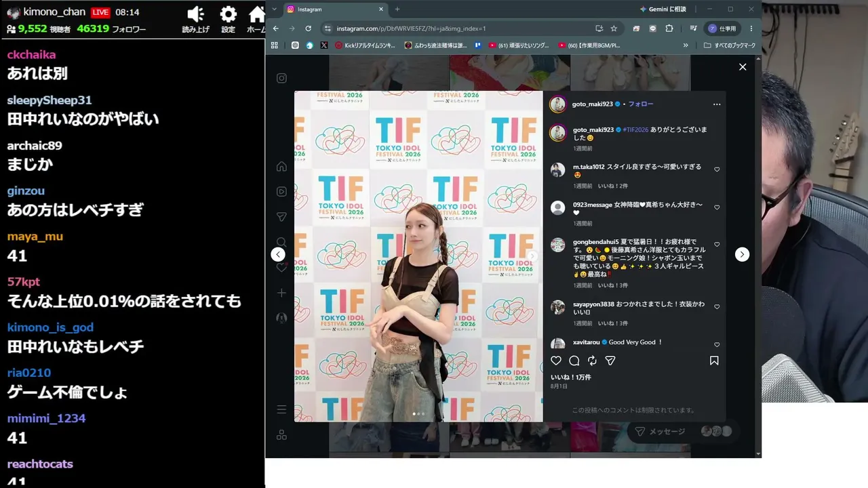Go to the next post arrow
The height and width of the screenshot is (488, 868).
(x=743, y=254)
